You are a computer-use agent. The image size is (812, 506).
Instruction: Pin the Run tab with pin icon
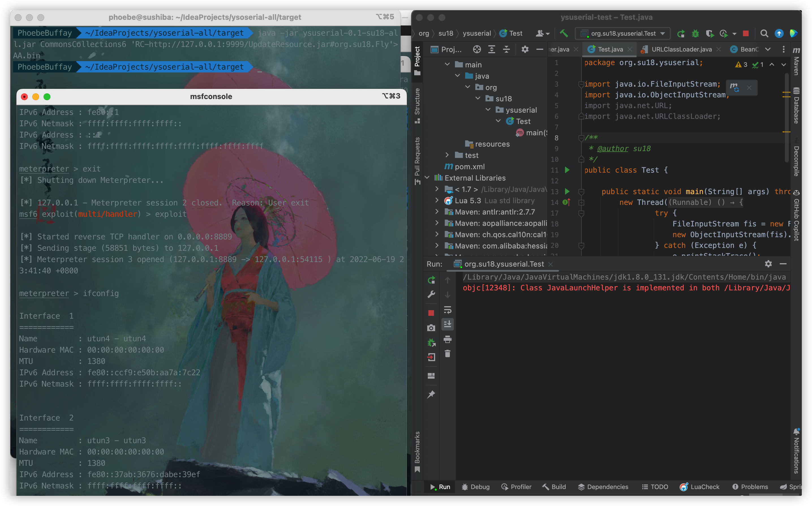[x=431, y=394]
